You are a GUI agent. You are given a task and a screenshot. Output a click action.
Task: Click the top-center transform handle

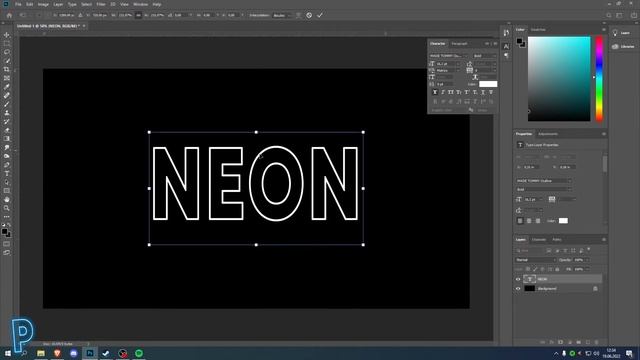tap(256, 132)
